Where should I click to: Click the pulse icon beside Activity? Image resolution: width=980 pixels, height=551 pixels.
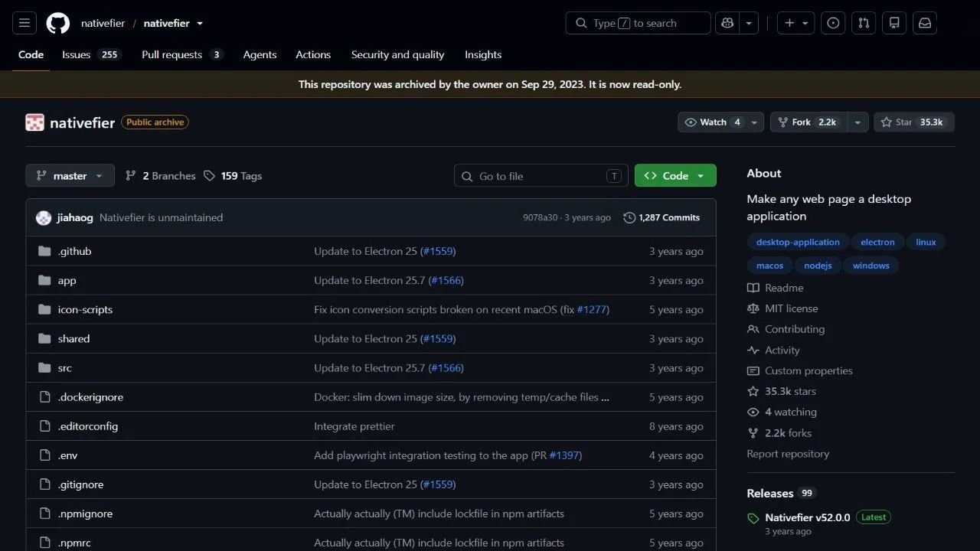(x=753, y=350)
